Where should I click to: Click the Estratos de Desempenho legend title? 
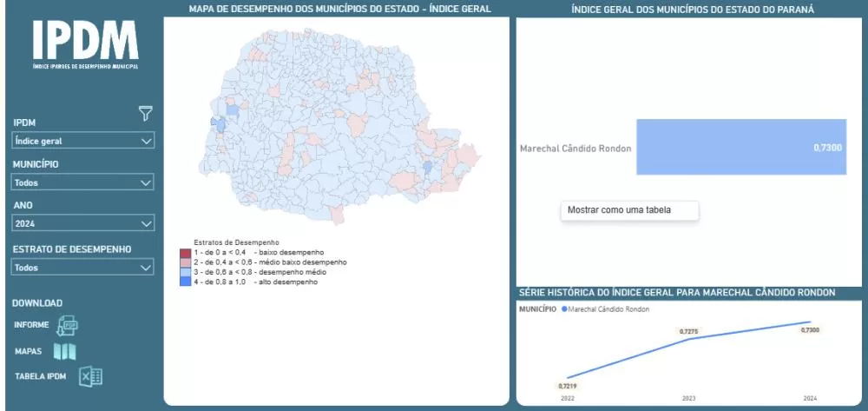click(x=236, y=242)
